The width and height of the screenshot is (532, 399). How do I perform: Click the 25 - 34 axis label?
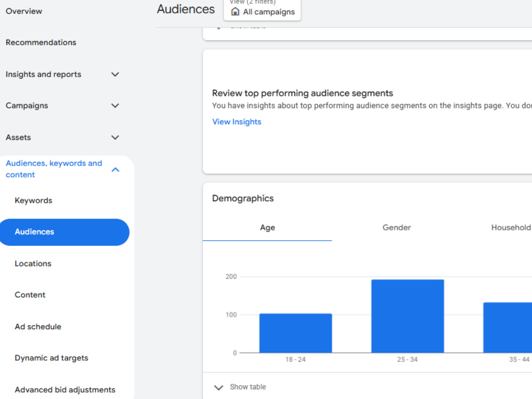pyautogui.click(x=408, y=359)
